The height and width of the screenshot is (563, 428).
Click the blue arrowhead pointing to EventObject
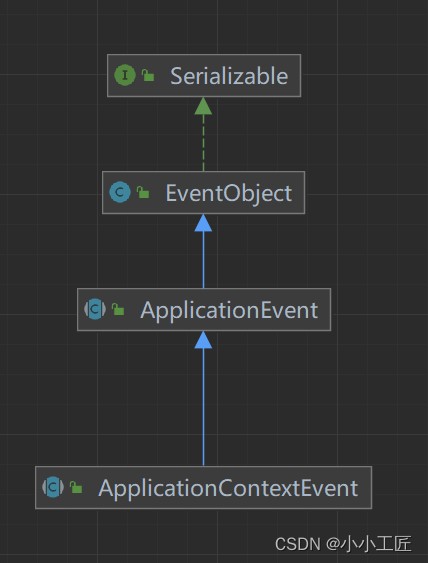(x=203, y=223)
